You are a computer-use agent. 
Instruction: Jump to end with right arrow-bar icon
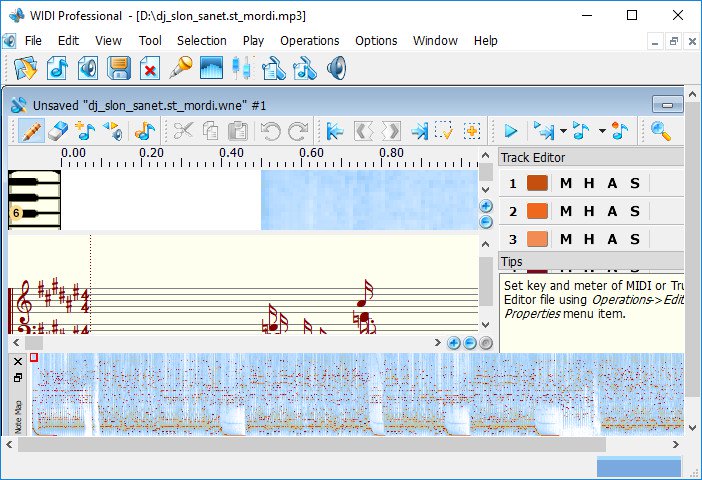[x=419, y=131]
